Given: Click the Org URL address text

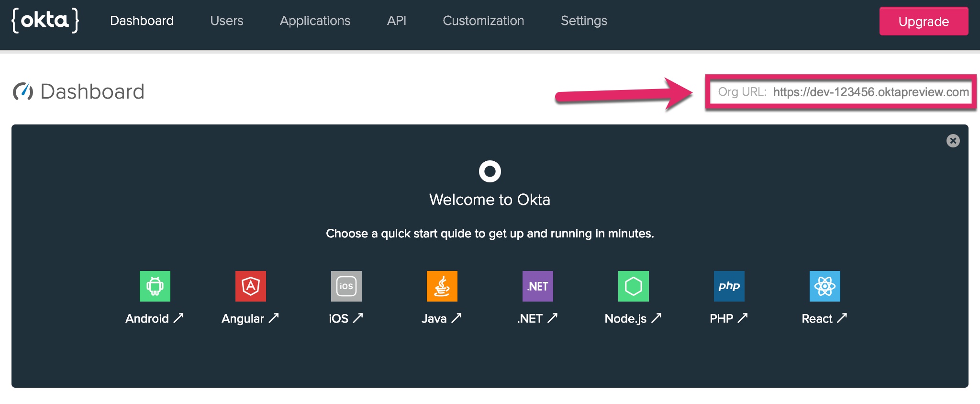Looking at the screenshot, I should tap(870, 92).
